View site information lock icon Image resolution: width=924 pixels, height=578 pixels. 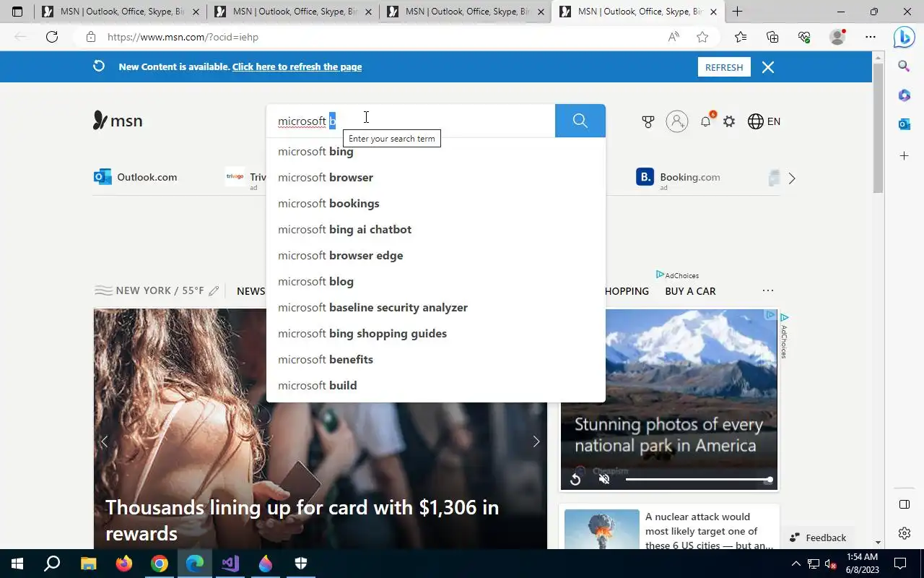pos(90,37)
